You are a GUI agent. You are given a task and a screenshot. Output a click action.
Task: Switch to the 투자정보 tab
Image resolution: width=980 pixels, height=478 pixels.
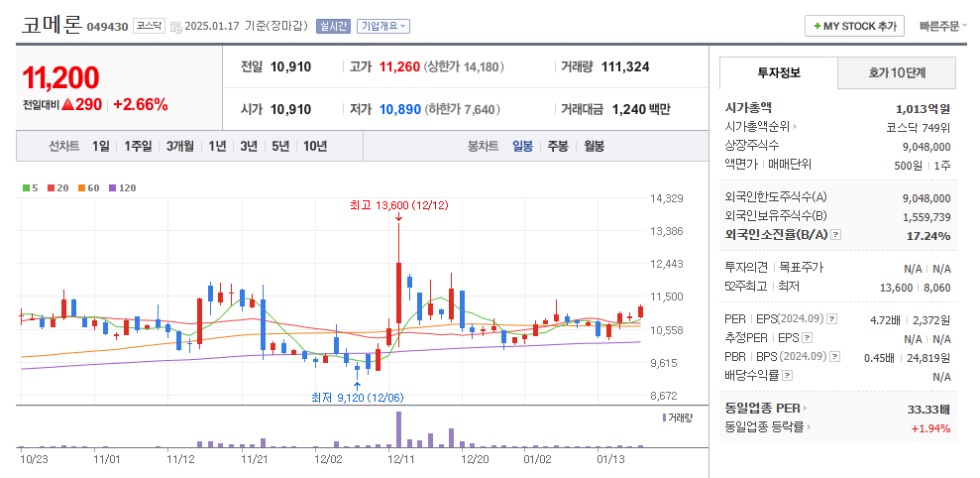tap(778, 72)
